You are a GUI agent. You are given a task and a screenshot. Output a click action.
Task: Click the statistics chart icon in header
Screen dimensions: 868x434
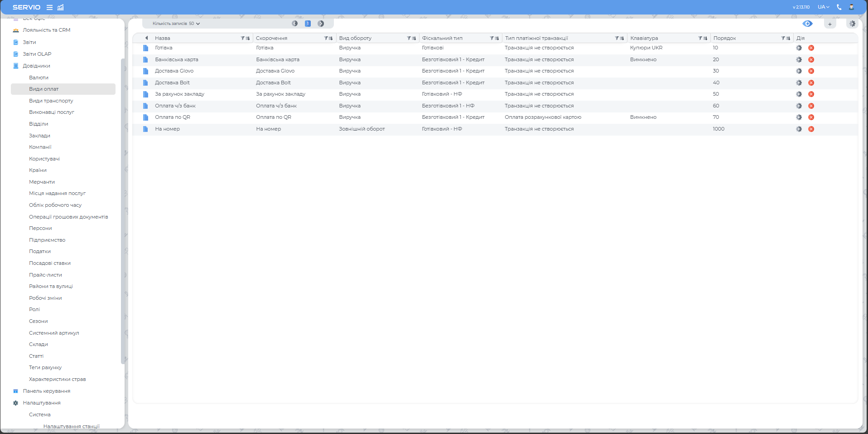click(x=61, y=7)
